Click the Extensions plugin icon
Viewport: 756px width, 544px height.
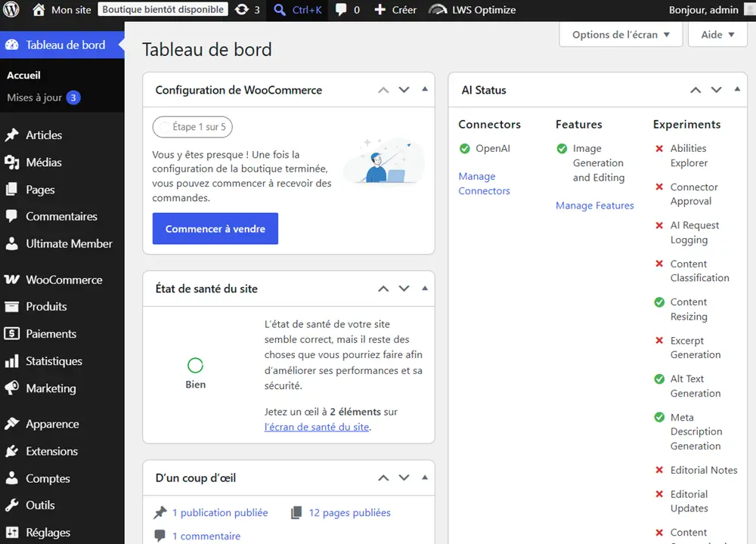(12, 451)
